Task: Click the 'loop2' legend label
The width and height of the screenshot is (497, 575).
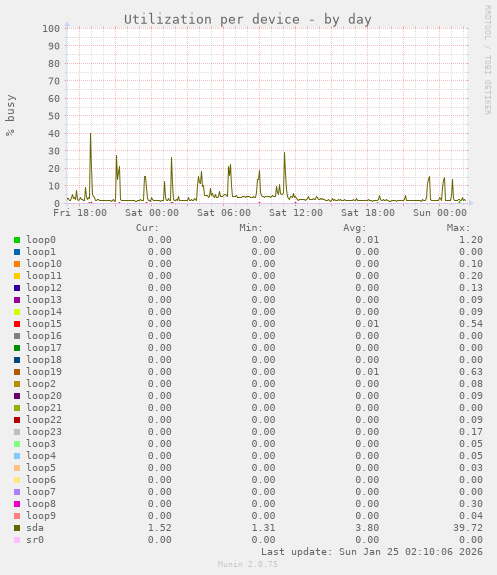Action: [x=41, y=384]
